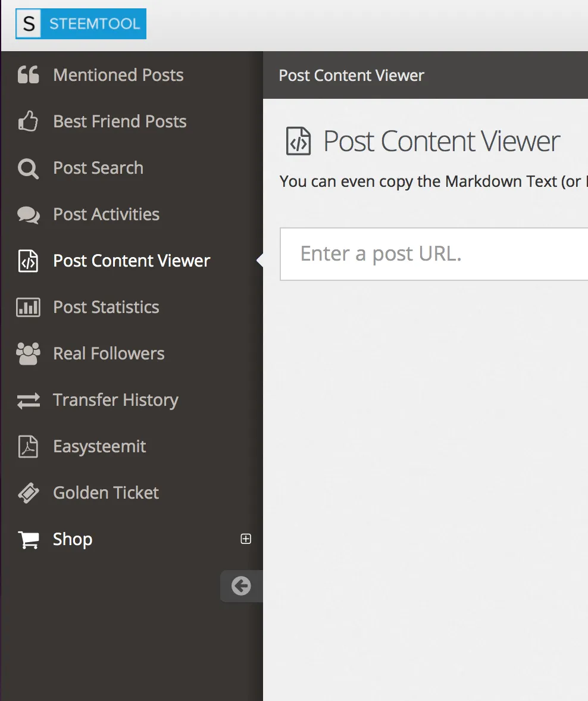Open the Easysteemit link
Image resolution: width=588 pixels, height=701 pixels.
(x=99, y=446)
